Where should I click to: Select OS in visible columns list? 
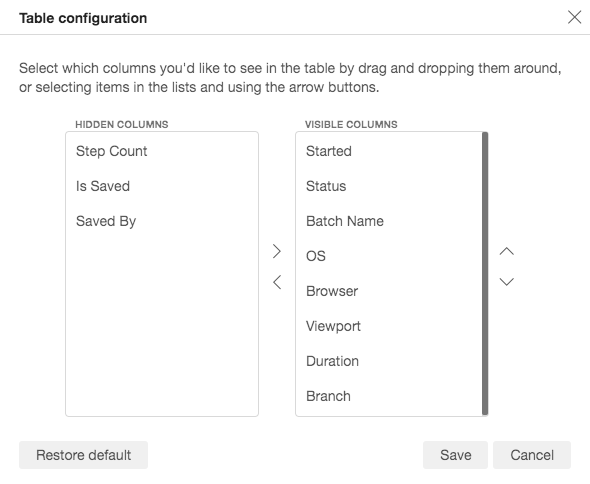pyautogui.click(x=389, y=256)
